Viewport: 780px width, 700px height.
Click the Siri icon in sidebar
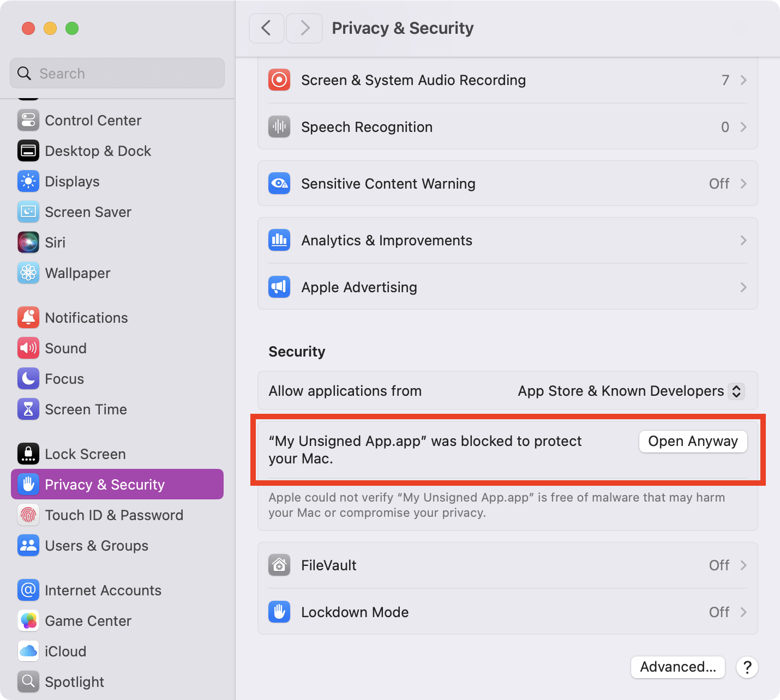tap(28, 243)
